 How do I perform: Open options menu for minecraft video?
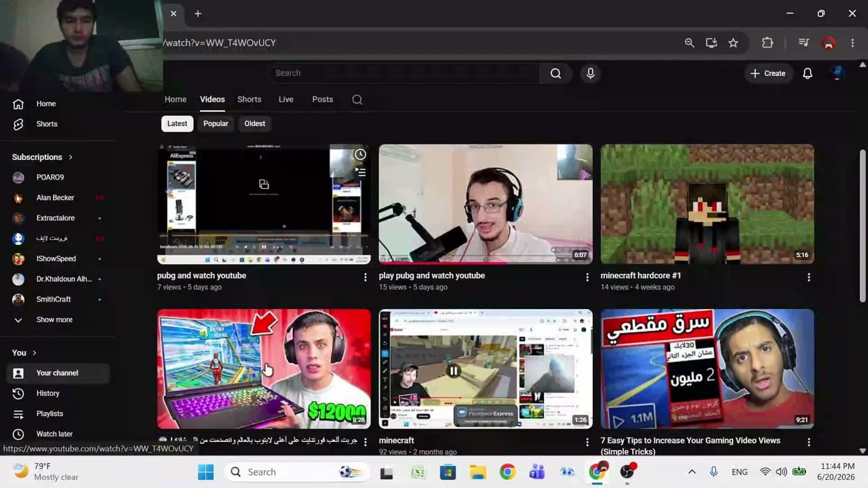[x=587, y=442]
